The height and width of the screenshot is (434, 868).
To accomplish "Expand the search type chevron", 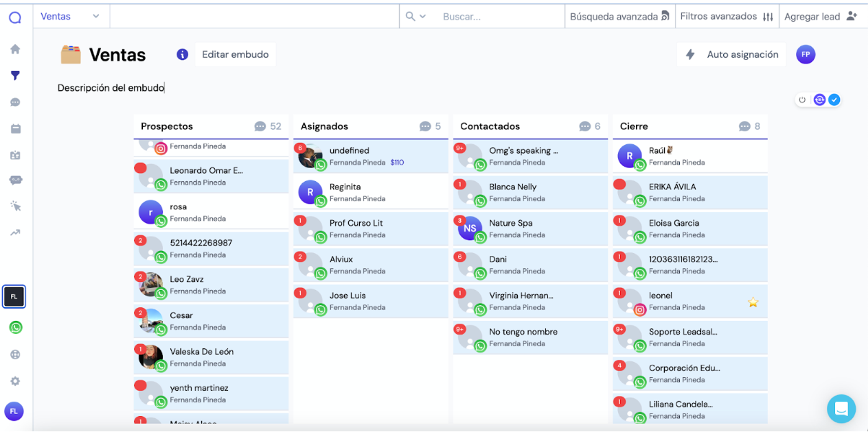I will [422, 16].
